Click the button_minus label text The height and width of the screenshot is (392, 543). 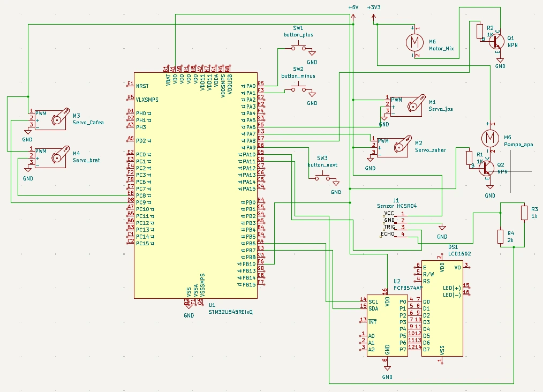tap(298, 76)
